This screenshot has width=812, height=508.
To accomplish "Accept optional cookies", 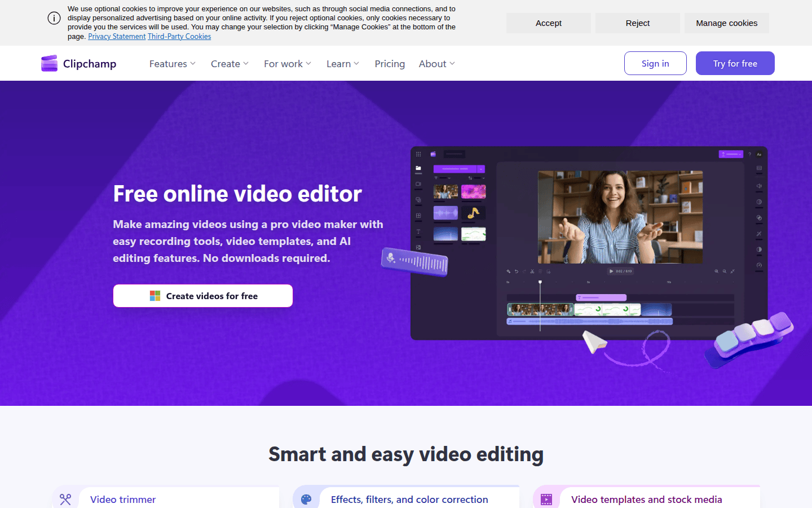I will [548, 23].
